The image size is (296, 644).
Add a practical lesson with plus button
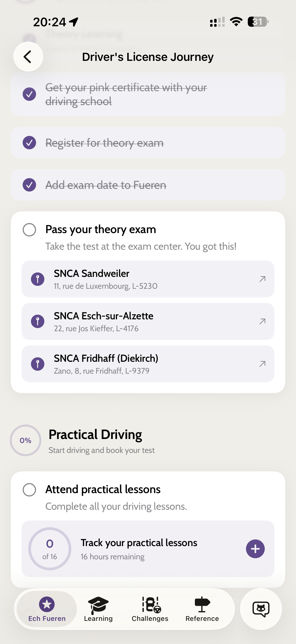click(255, 549)
